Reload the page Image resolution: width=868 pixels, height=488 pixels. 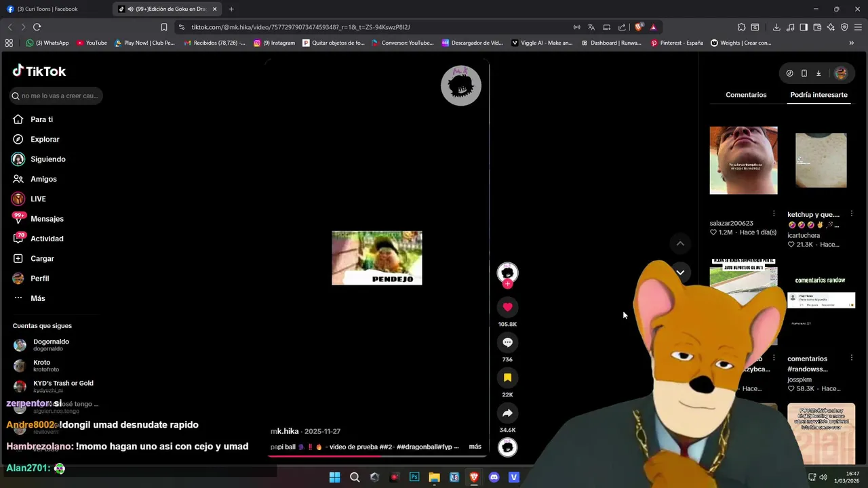pos(37,27)
